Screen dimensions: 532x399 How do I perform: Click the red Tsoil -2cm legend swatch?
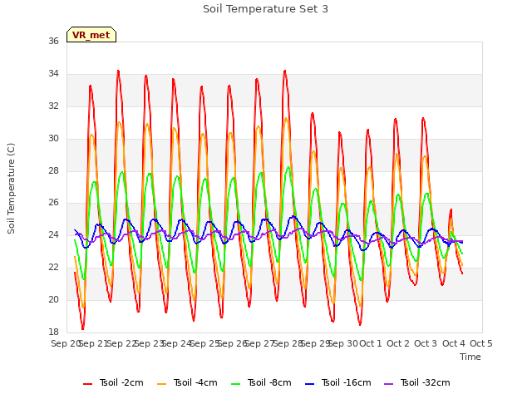[87, 384]
